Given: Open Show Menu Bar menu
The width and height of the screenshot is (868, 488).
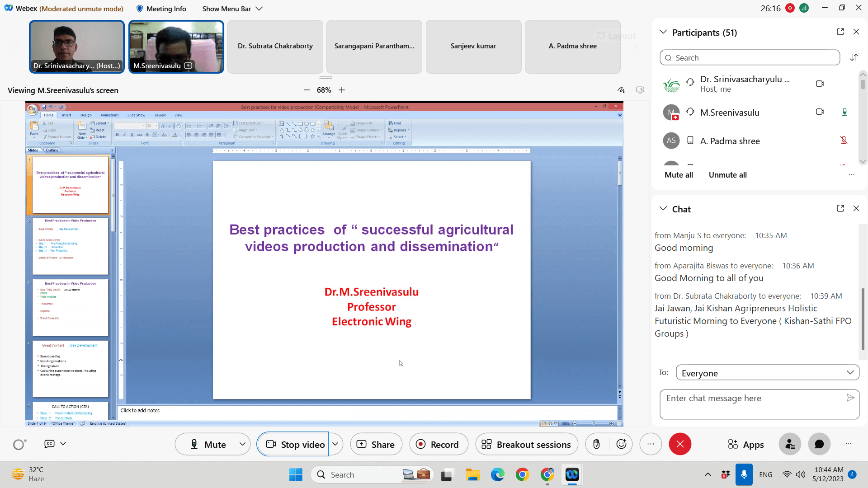Looking at the screenshot, I should (x=232, y=9).
